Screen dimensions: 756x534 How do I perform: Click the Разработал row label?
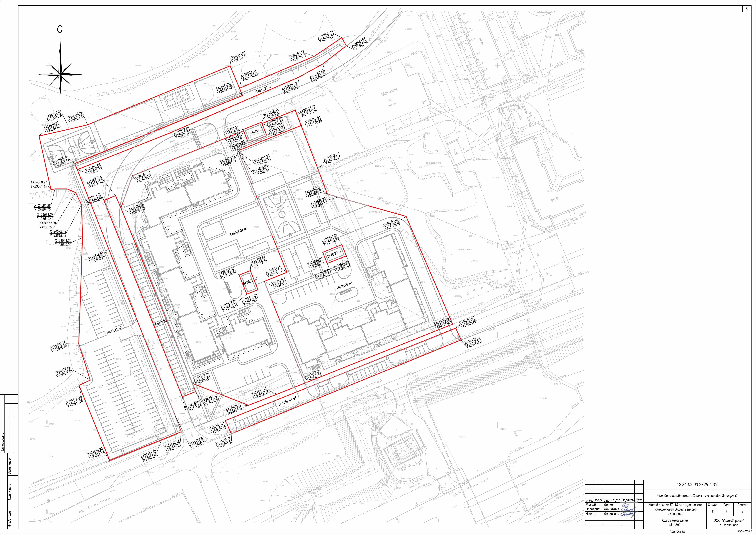point(594,505)
